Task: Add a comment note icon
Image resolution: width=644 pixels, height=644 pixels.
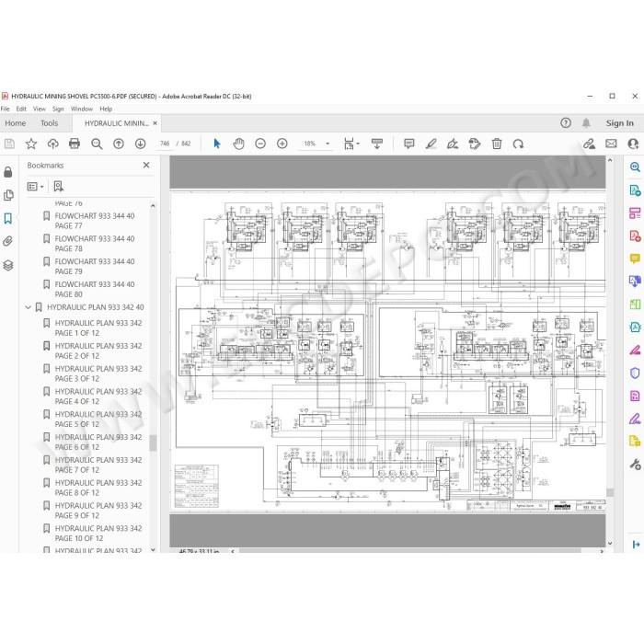Action: point(409,144)
